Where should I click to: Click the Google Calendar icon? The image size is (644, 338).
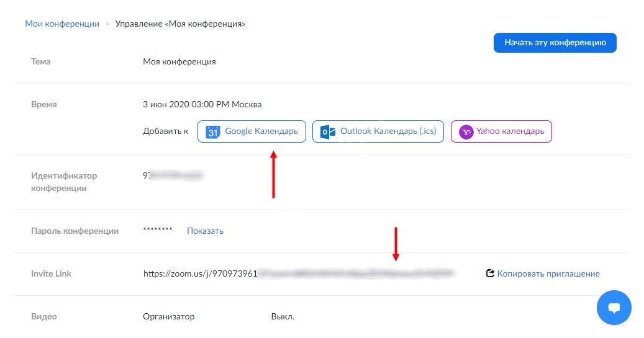[x=213, y=131]
